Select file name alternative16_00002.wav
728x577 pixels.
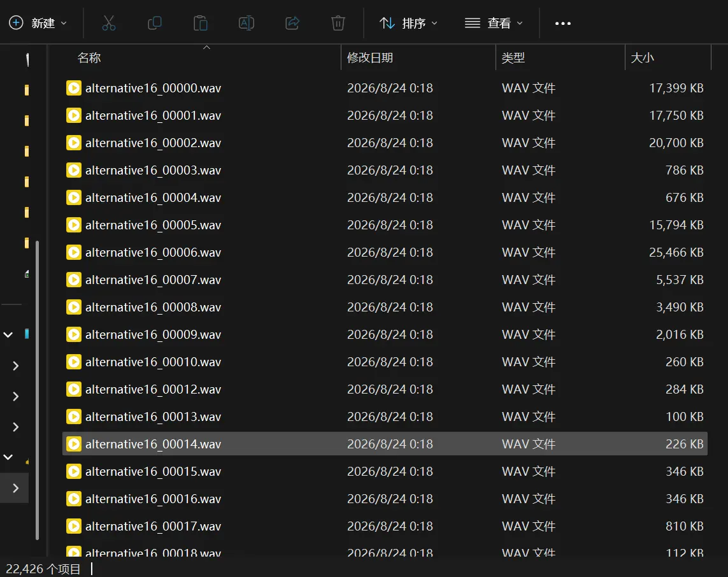pyautogui.click(x=153, y=143)
